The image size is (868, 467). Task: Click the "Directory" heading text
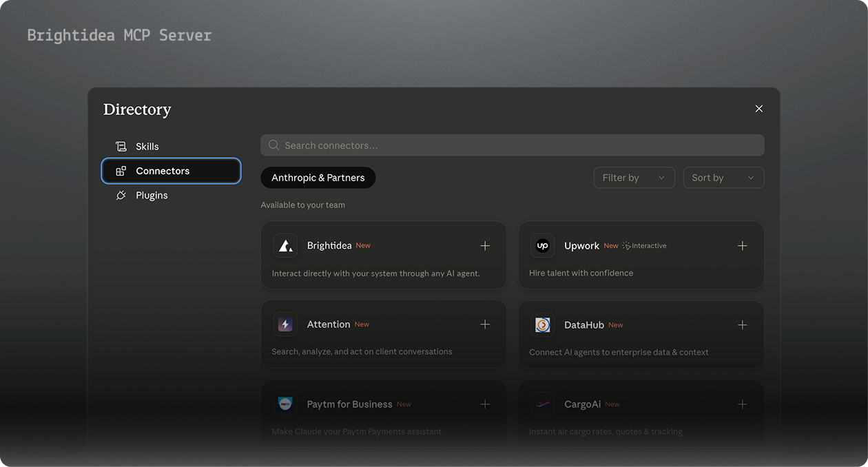[137, 110]
